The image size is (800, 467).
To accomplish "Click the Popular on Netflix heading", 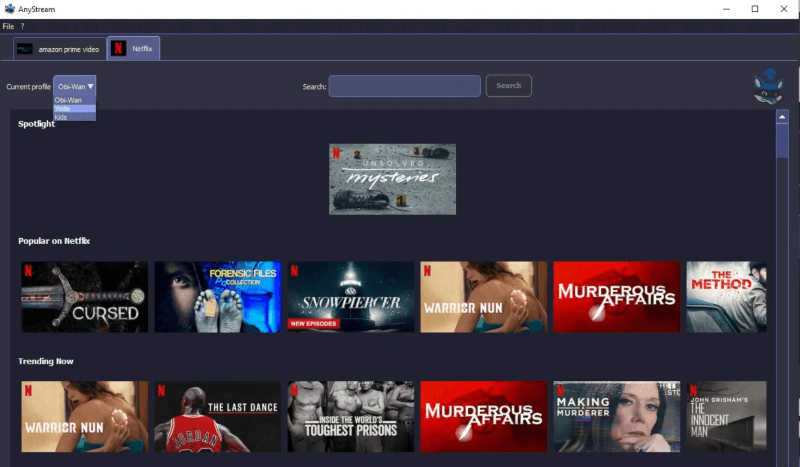I will point(54,241).
